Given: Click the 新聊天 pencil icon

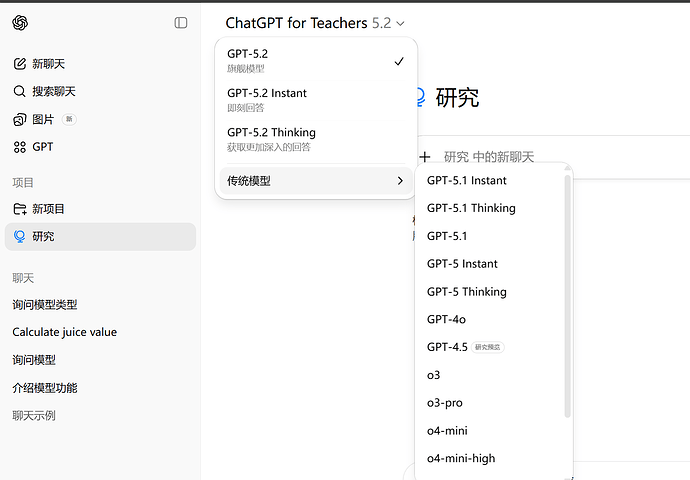Looking at the screenshot, I should click(x=20, y=64).
